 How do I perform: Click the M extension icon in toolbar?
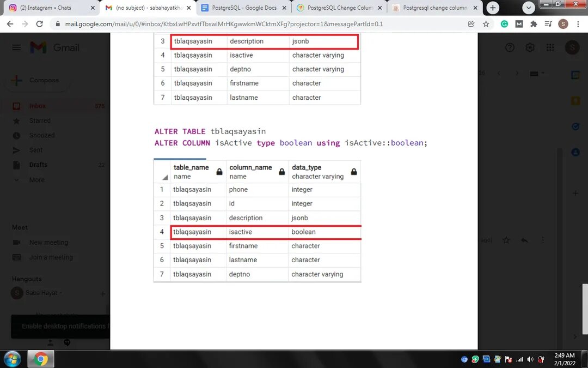click(519, 24)
